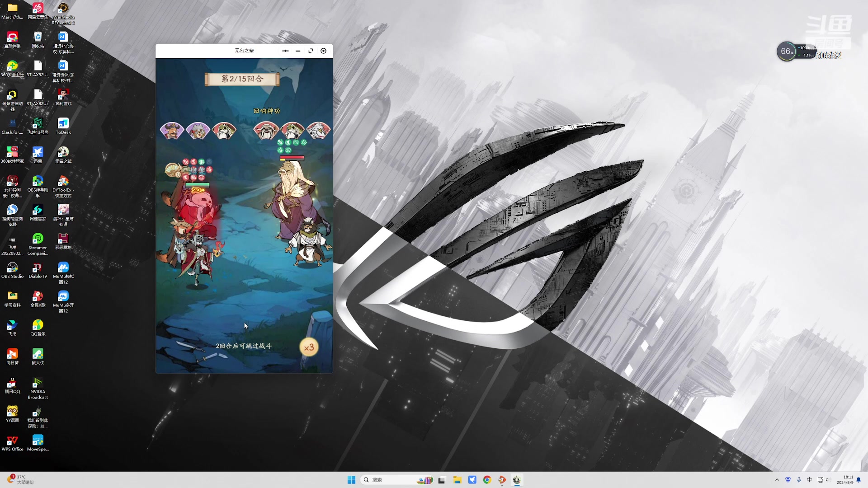Open File Explorer from taskbar
The width and height of the screenshot is (868, 488).
pyautogui.click(x=457, y=480)
